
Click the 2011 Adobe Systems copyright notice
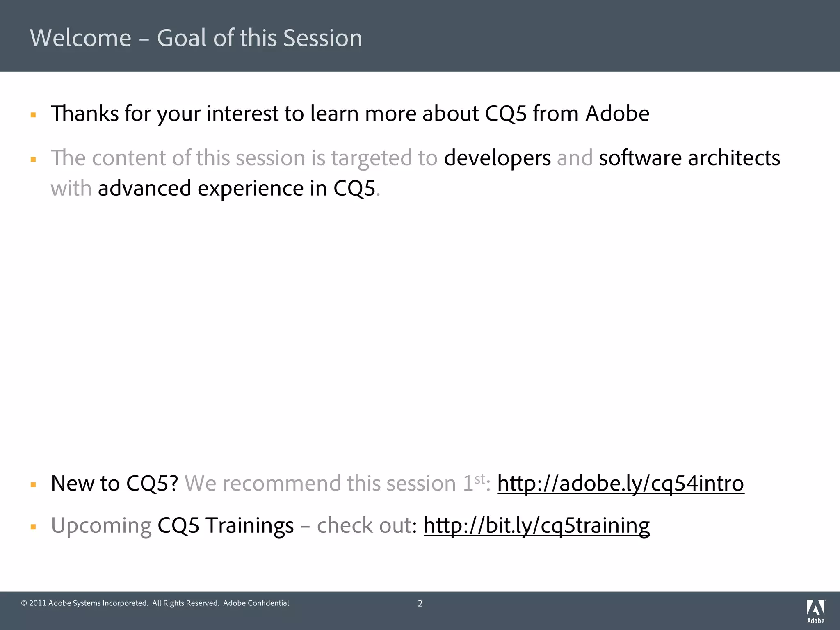(156, 603)
